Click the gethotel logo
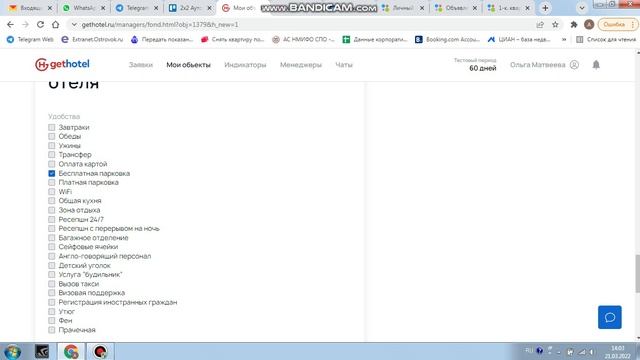 (x=62, y=64)
